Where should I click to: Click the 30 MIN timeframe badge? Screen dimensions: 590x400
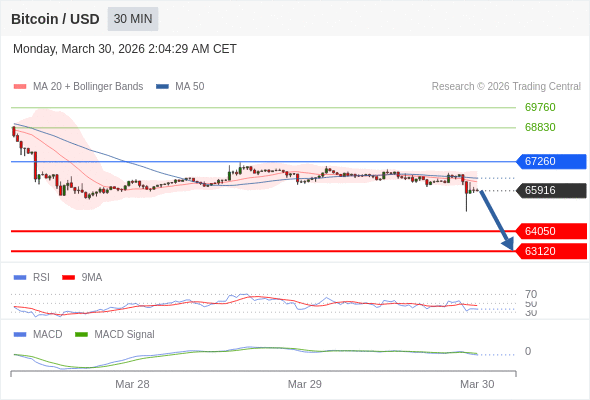point(133,19)
